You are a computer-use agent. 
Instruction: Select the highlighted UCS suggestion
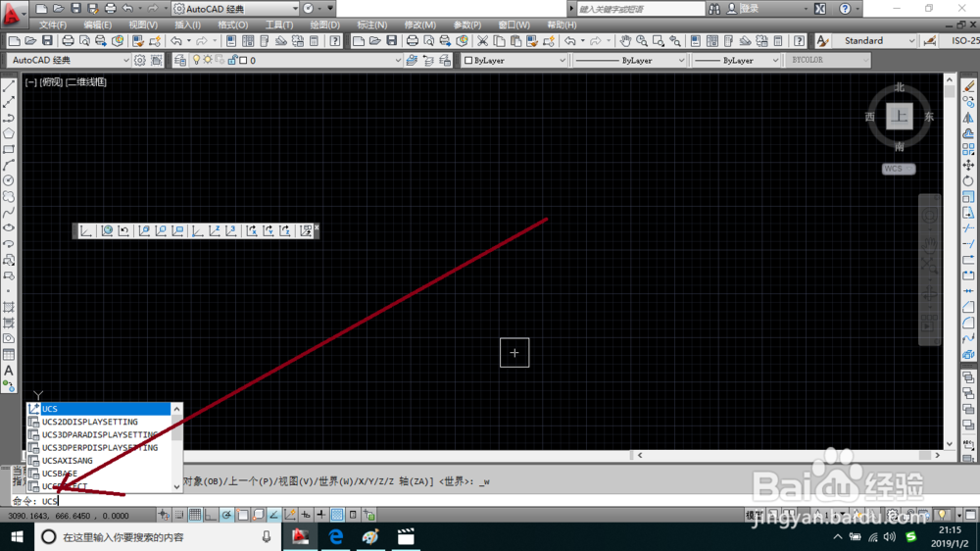[99, 409]
